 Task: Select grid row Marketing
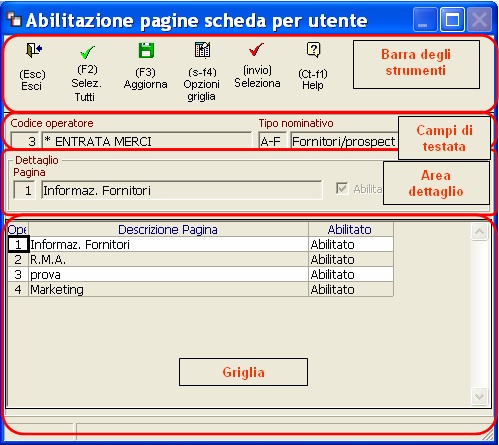(x=200, y=289)
